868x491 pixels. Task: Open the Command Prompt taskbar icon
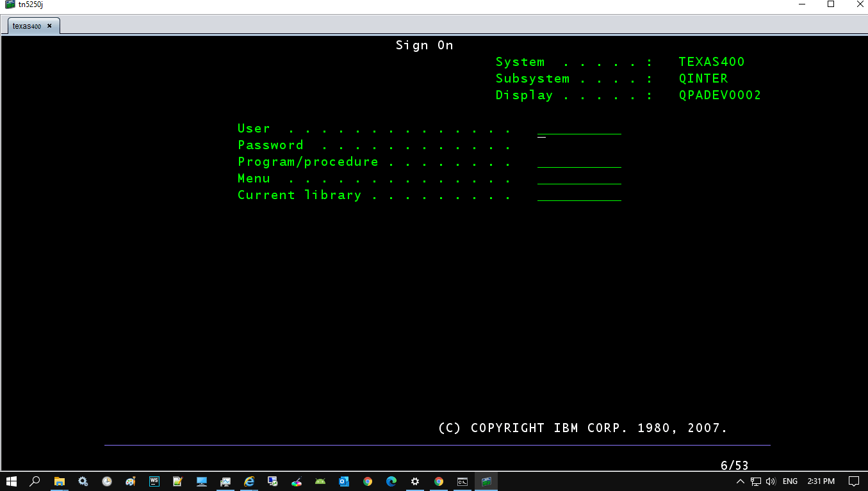click(462, 481)
